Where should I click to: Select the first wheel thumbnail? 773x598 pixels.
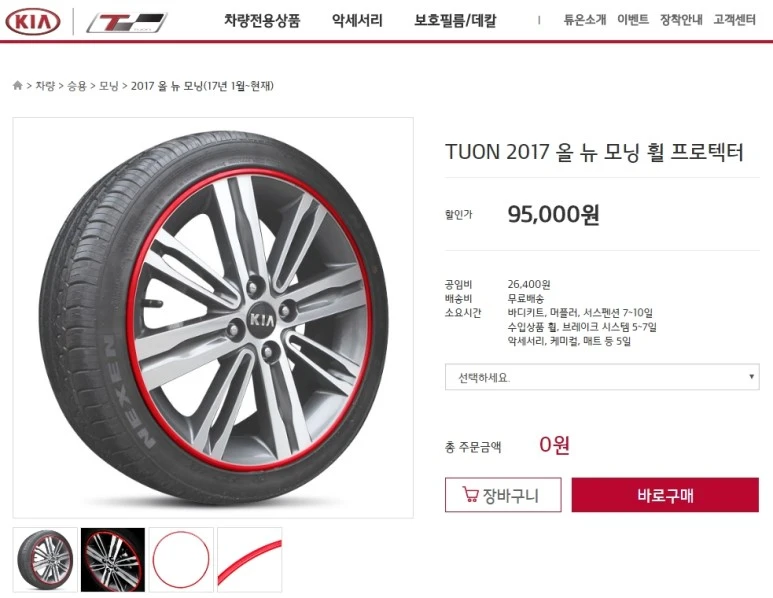45,560
